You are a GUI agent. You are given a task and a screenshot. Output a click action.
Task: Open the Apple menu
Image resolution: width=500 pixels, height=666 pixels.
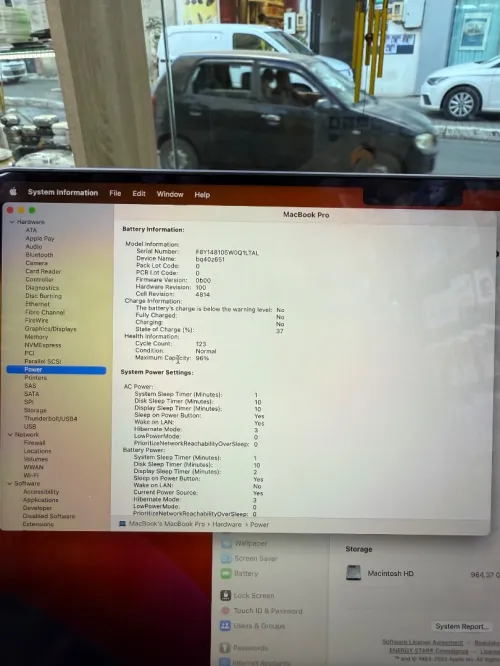coord(14,192)
